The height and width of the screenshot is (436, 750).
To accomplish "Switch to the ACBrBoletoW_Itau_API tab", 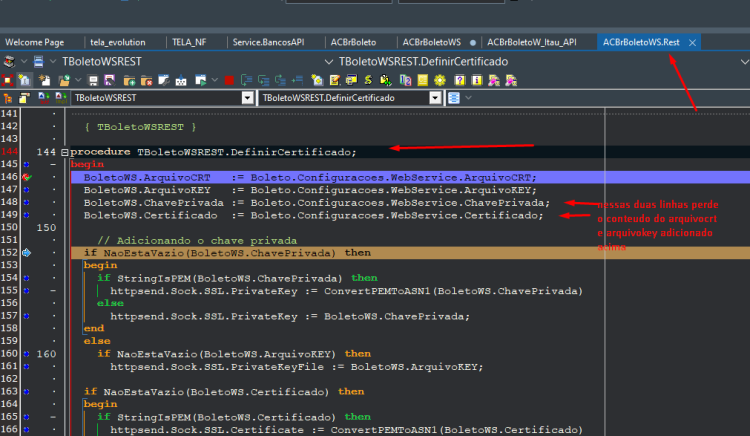I will point(531,42).
